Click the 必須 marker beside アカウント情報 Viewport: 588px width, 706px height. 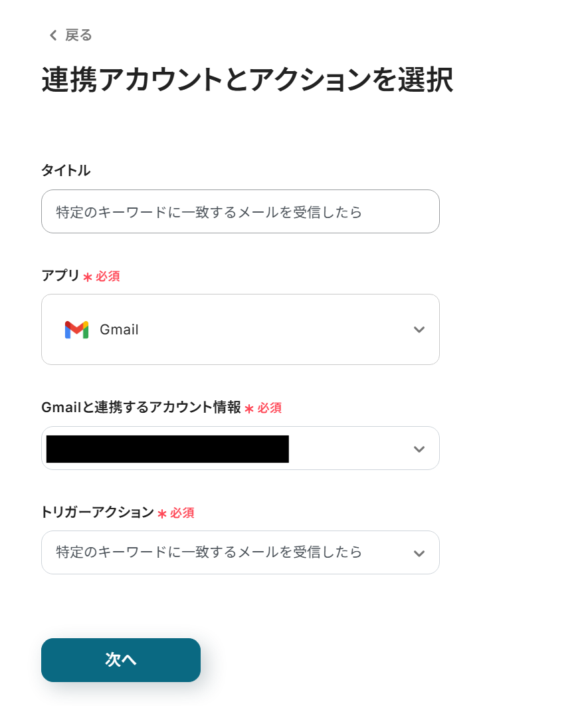[x=269, y=408]
